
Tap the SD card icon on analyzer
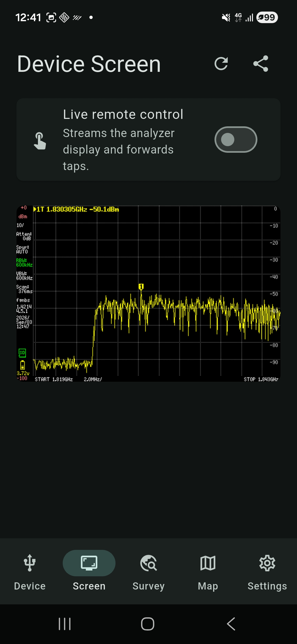tap(22, 353)
